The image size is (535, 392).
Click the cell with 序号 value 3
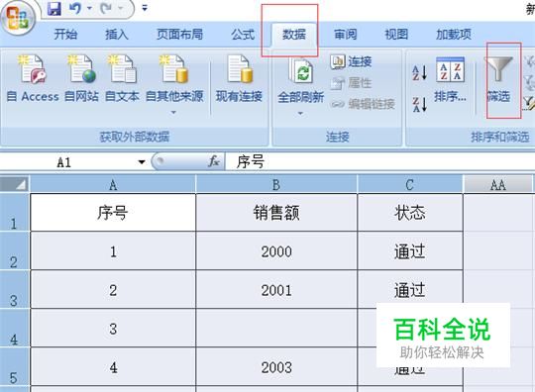tap(113, 328)
